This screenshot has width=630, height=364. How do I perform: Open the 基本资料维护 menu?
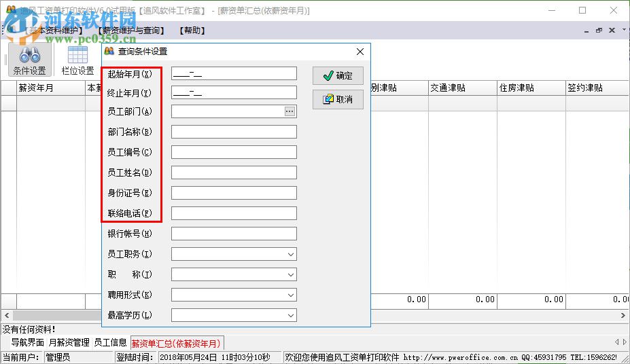pyautogui.click(x=54, y=31)
